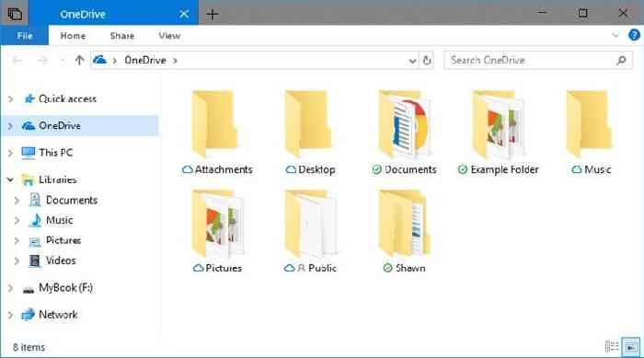This screenshot has height=358, width=644.
Task: Expand the Pictures library node
Action: pos(17,240)
